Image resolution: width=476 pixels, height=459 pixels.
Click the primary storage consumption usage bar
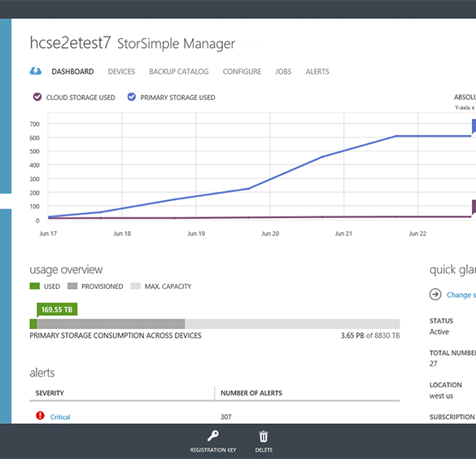coord(215,324)
